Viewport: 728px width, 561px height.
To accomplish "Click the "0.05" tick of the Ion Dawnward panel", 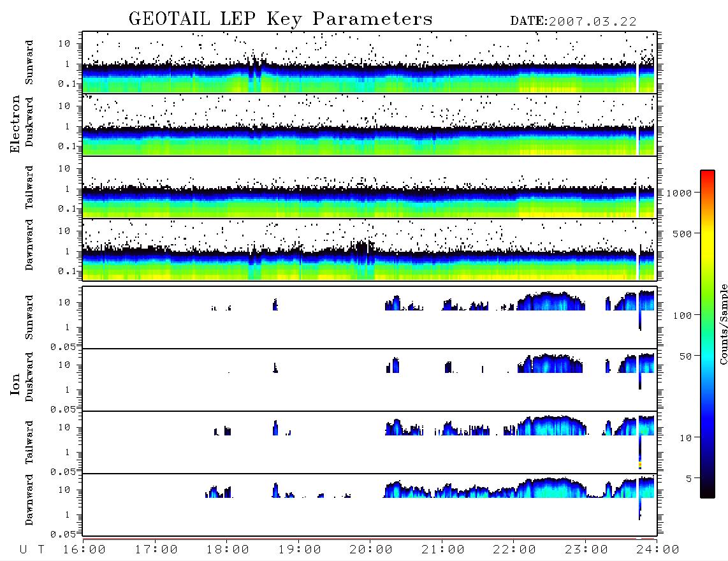I will 62,534.
